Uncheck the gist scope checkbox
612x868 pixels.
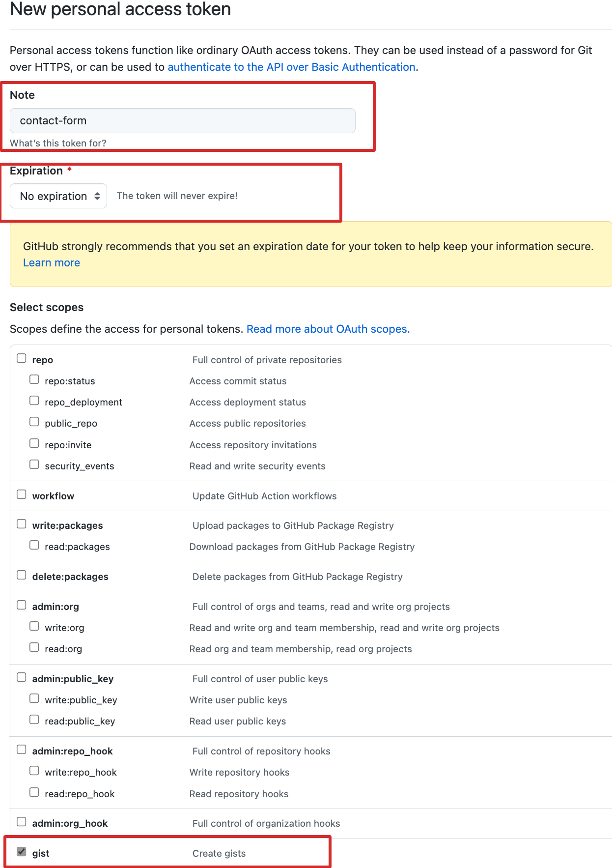click(22, 852)
